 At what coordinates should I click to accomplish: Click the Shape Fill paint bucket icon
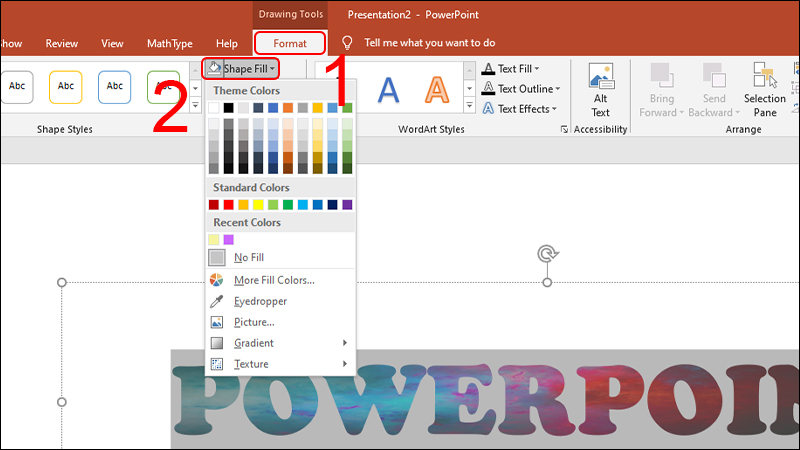[214, 68]
